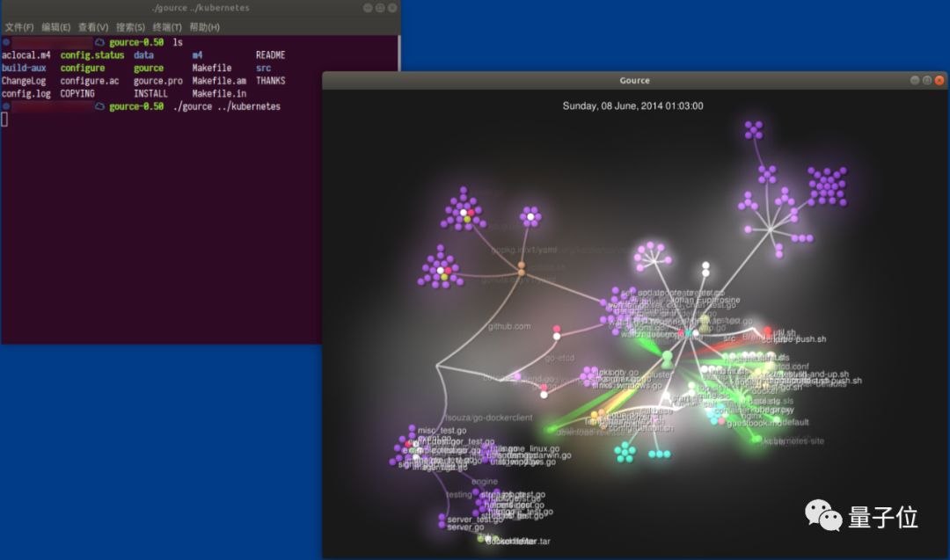Screen dimensions: 950x560
Task: Maximize the Gource window
Action: point(927,80)
